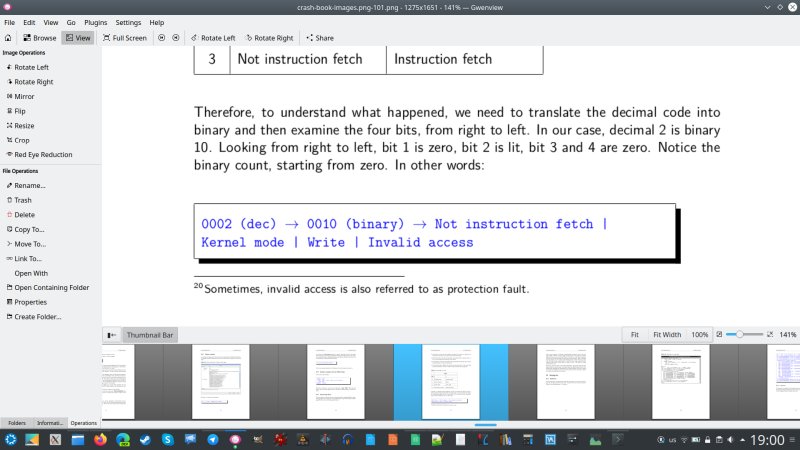Choose Rename... under File Operations

26,186
